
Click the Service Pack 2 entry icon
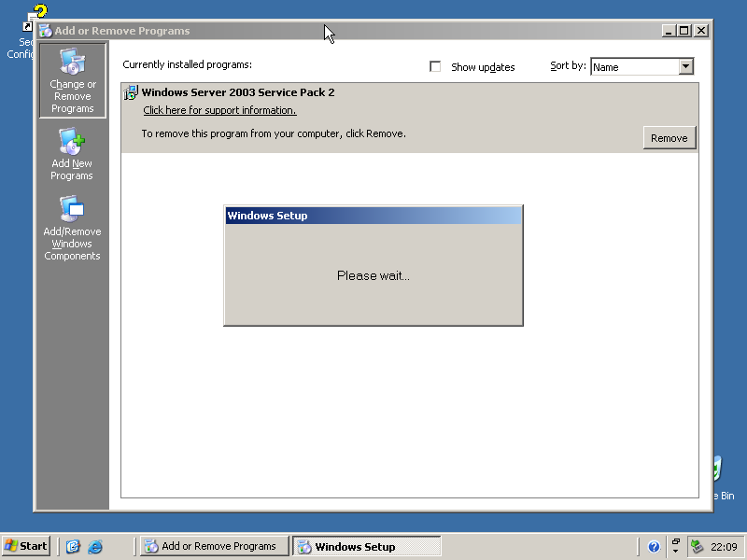coord(131,92)
